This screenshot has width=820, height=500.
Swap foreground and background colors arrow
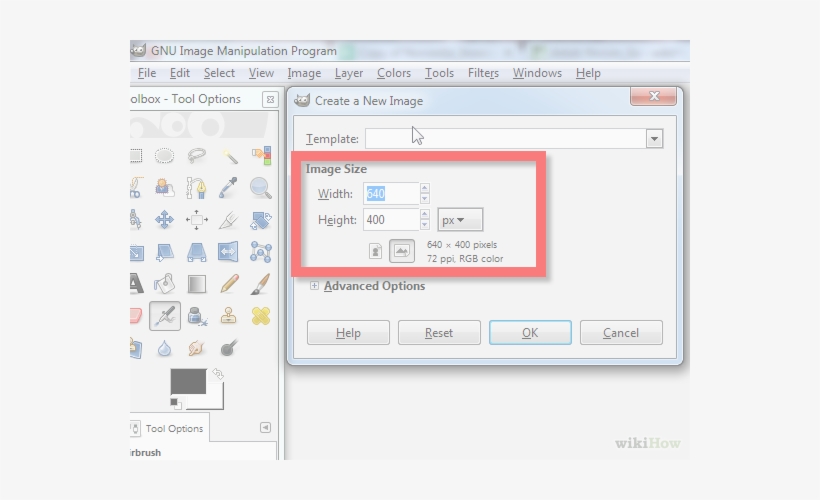[218, 374]
